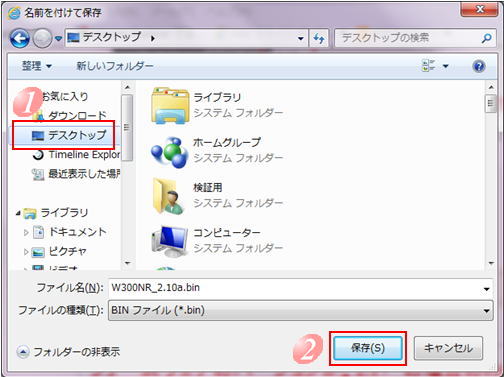The height and width of the screenshot is (377, 504).
Task: Select the コンピューター system folder icon
Action: pyautogui.click(x=169, y=241)
